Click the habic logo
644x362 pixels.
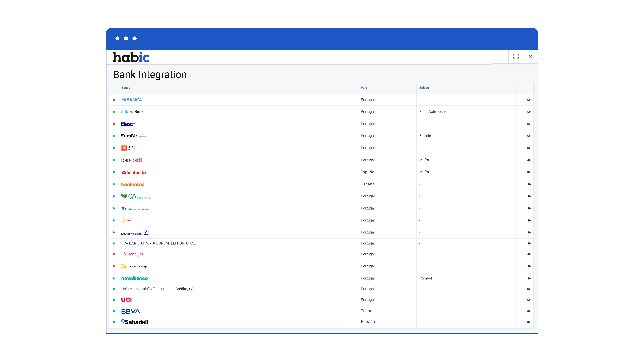click(131, 57)
